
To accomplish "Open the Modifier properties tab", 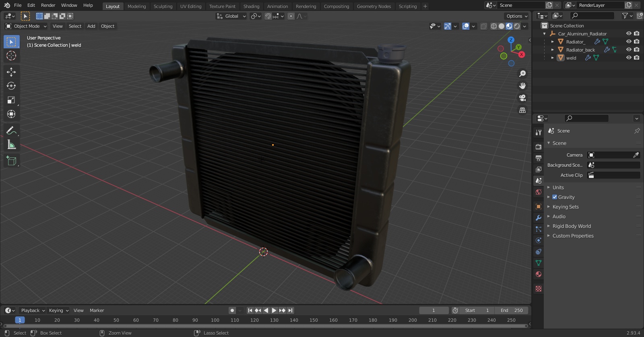I will tap(539, 218).
